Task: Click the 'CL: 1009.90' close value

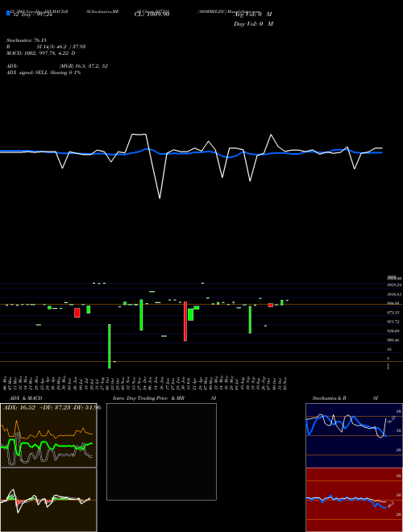Action: tap(152, 15)
